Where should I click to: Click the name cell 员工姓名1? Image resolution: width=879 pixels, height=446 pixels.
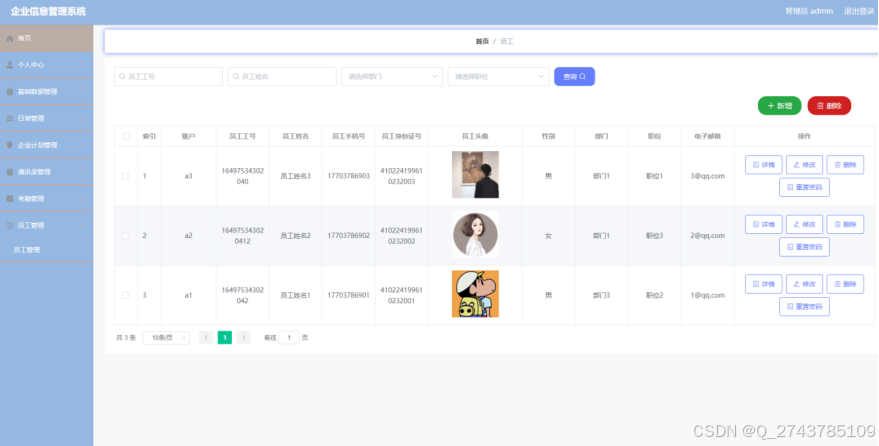pyautogui.click(x=295, y=296)
